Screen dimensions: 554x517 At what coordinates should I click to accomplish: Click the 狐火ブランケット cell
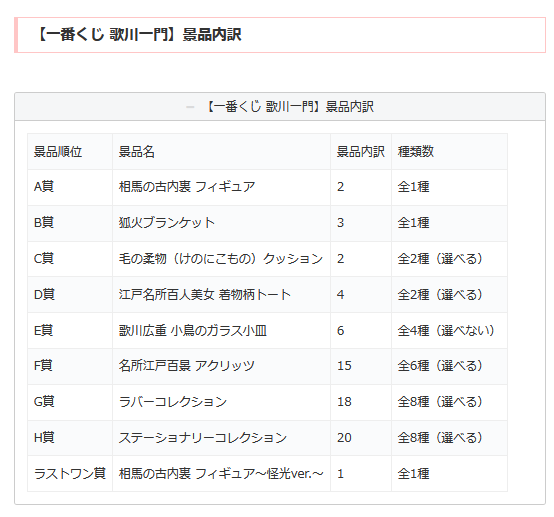222,223
